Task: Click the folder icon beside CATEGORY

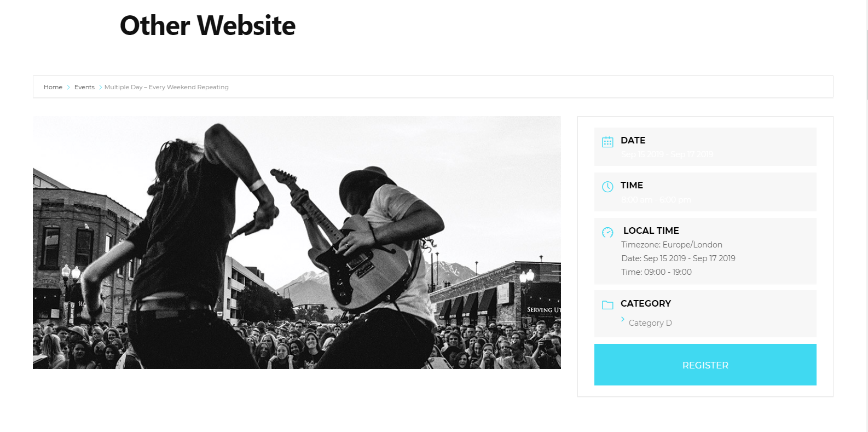Action: pyautogui.click(x=607, y=305)
